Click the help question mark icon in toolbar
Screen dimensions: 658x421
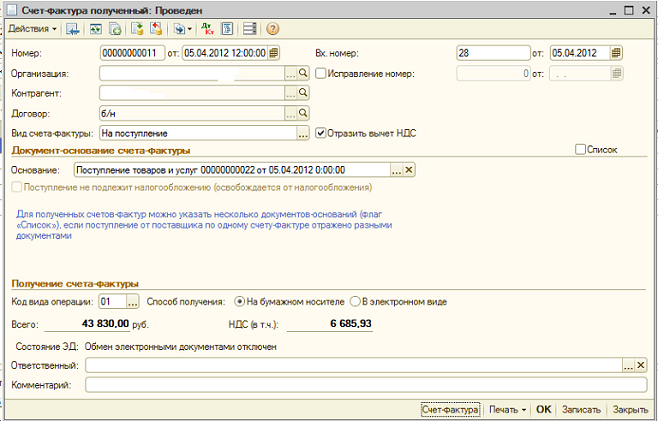coord(271,28)
